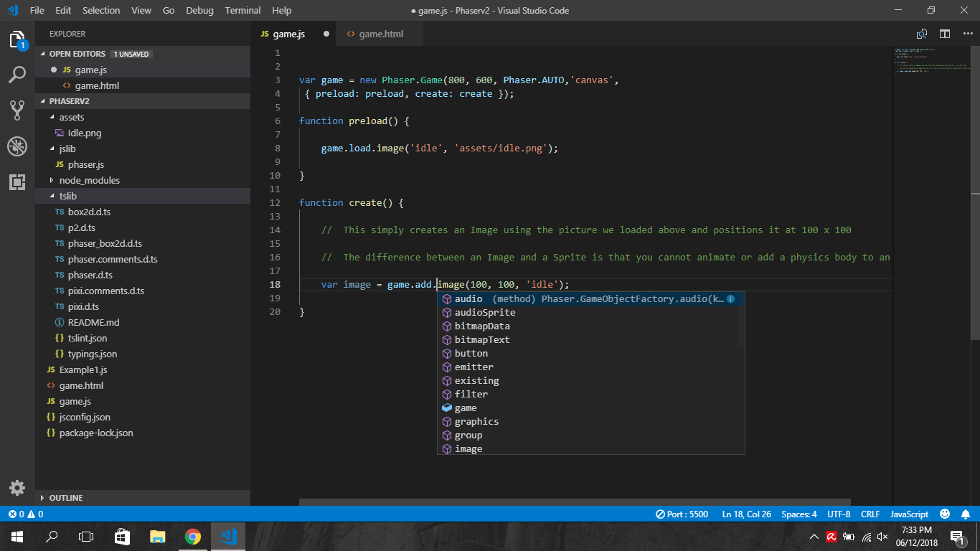Select the graphics suggestion
Viewport: 980px width, 551px height.
[x=588, y=421]
